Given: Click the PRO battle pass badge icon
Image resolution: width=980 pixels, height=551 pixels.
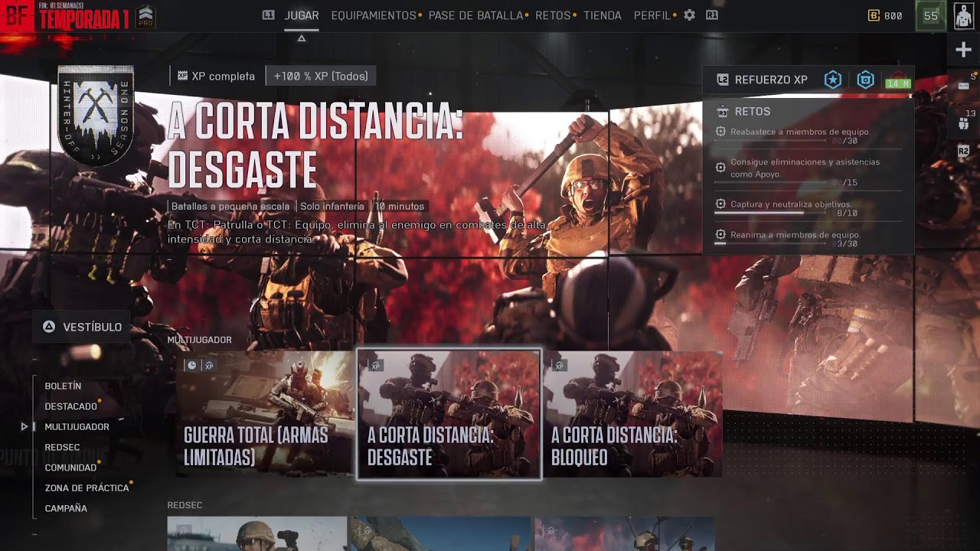Looking at the screenshot, I should (145, 17).
